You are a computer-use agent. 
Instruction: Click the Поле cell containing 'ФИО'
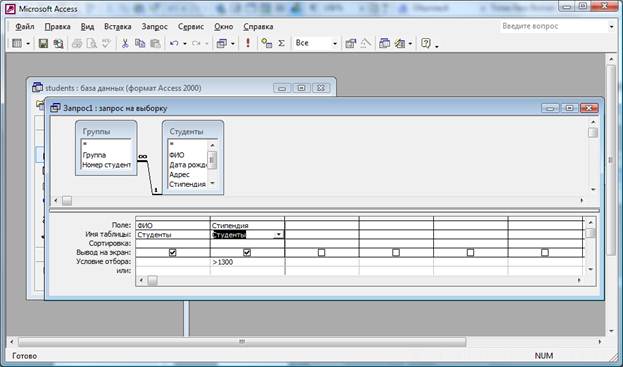(x=172, y=225)
